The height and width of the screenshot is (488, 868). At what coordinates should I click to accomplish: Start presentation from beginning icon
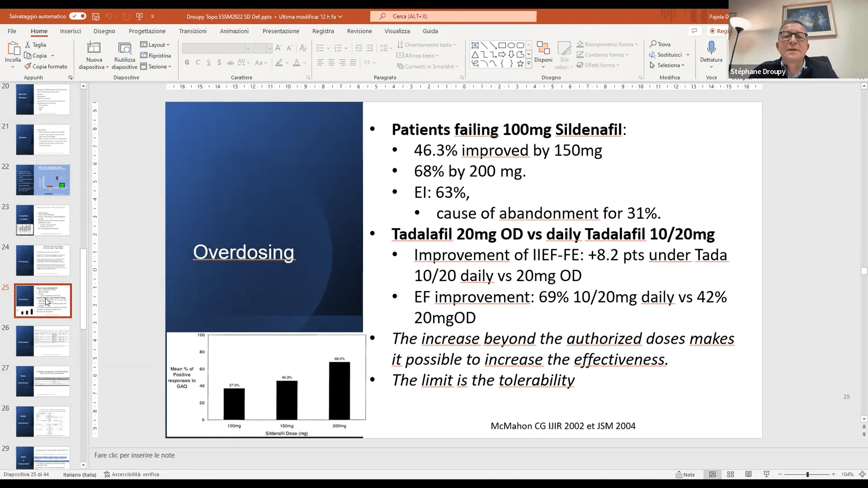click(140, 16)
